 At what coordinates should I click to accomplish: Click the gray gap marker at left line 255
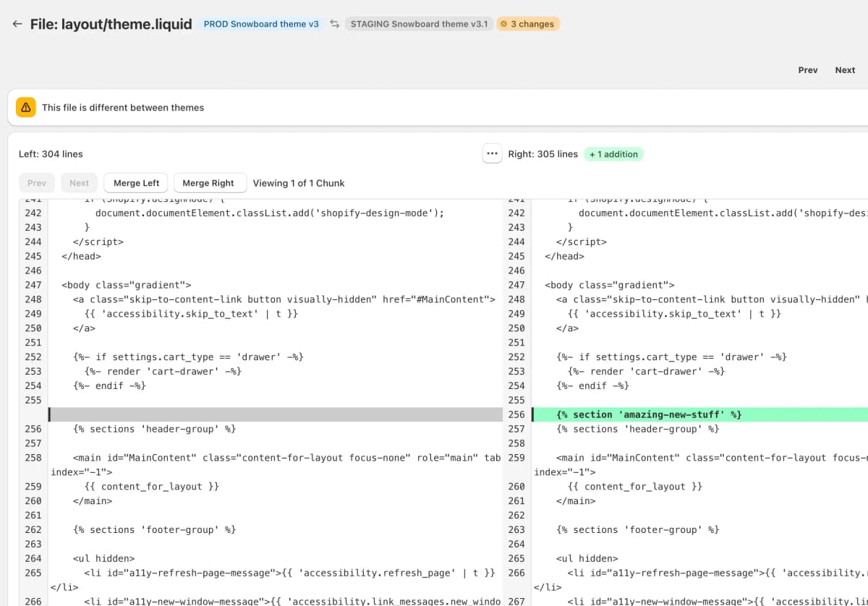50,414
